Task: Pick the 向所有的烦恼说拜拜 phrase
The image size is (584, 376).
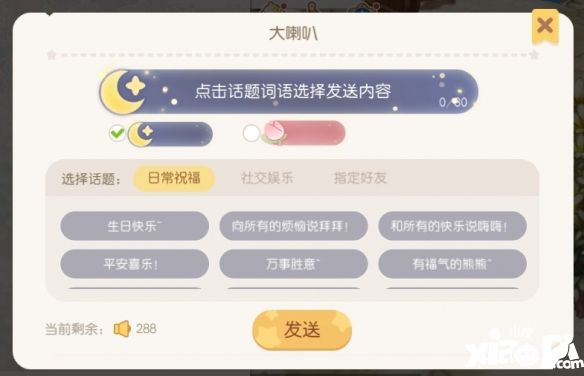Action: coord(293,226)
